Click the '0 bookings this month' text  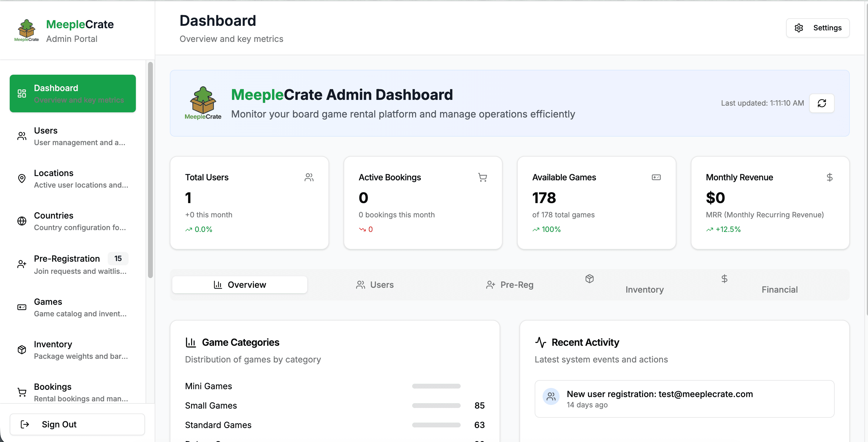coord(397,215)
